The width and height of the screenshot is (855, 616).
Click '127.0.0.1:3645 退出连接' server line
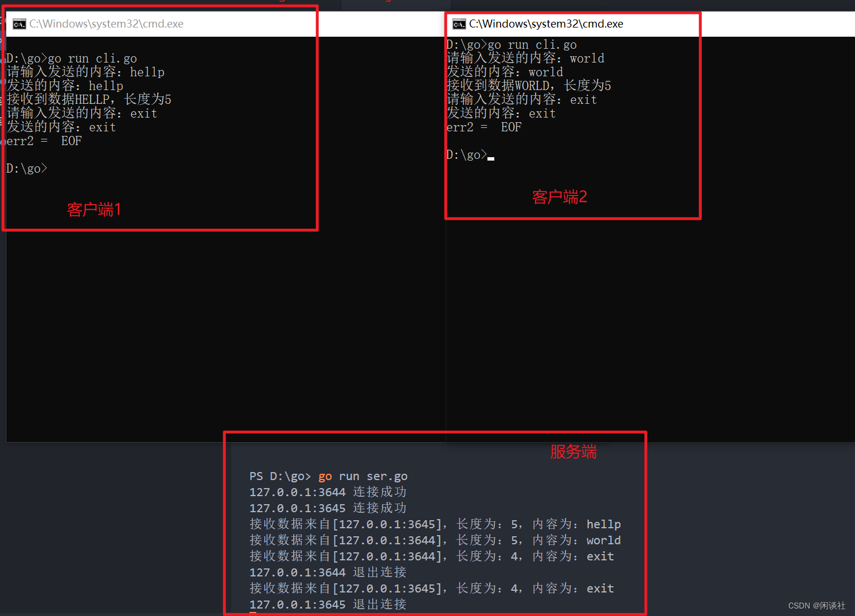[328, 605]
